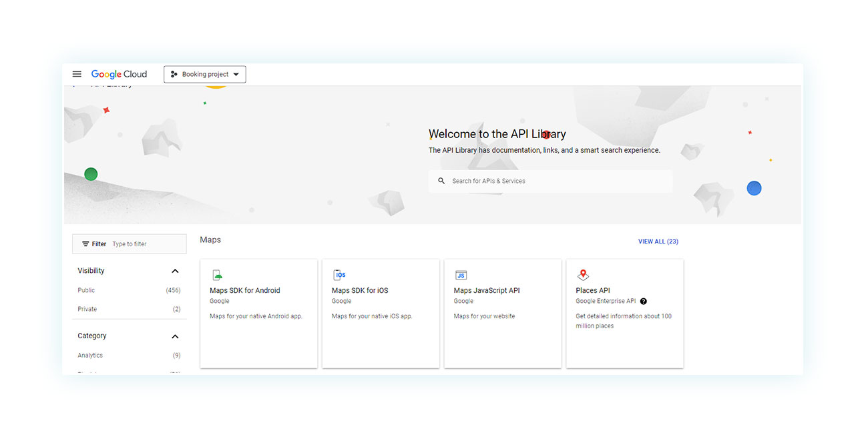This screenshot has width=868, height=445.
Task: Open the Maps SDK for Android title
Action: point(245,290)
